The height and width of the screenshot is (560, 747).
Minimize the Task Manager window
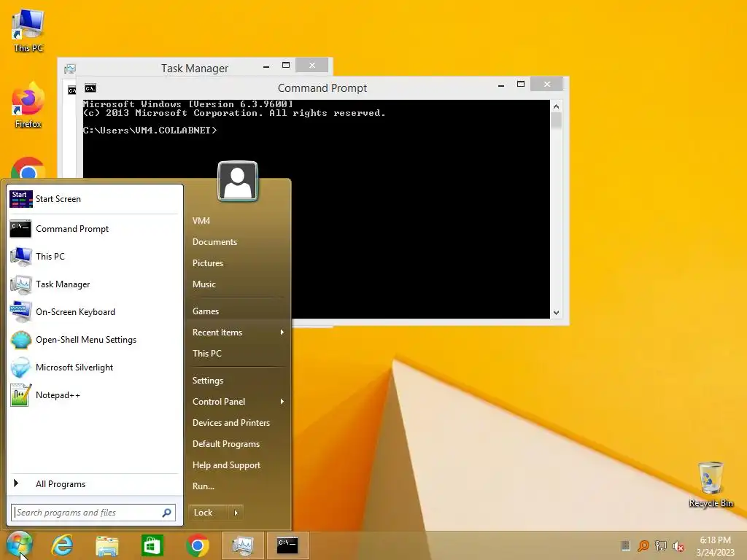(266, 66)
